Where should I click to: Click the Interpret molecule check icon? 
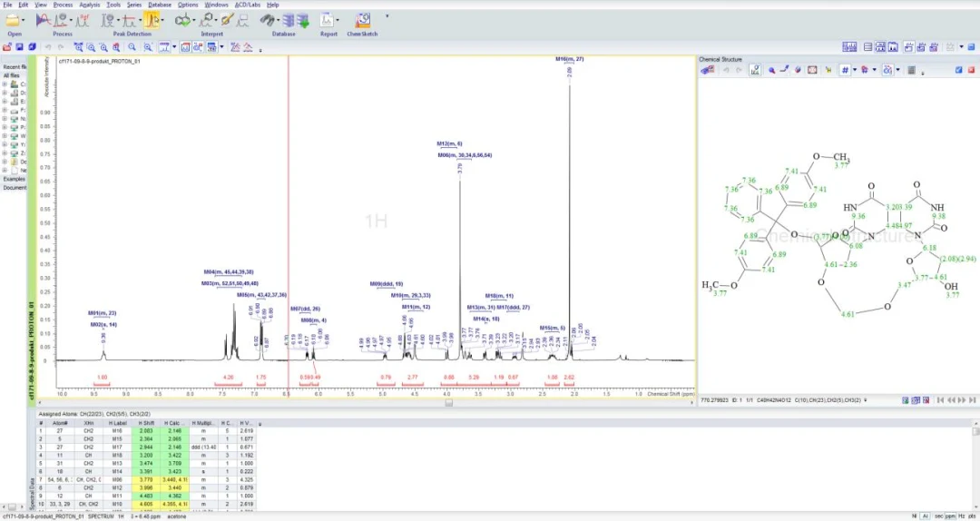coord(183,21)
